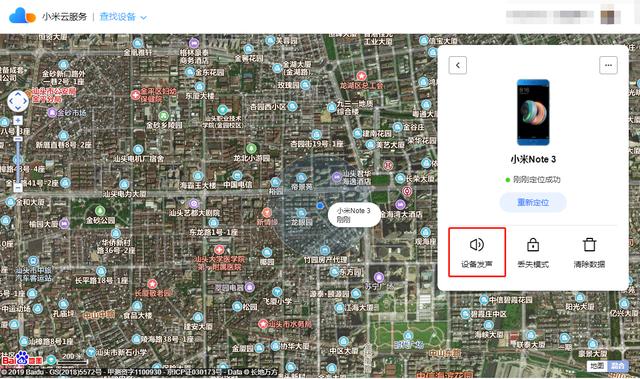Activate 丢失模式 lock icon
Screen dimensions: 640x379
[533, 244]
